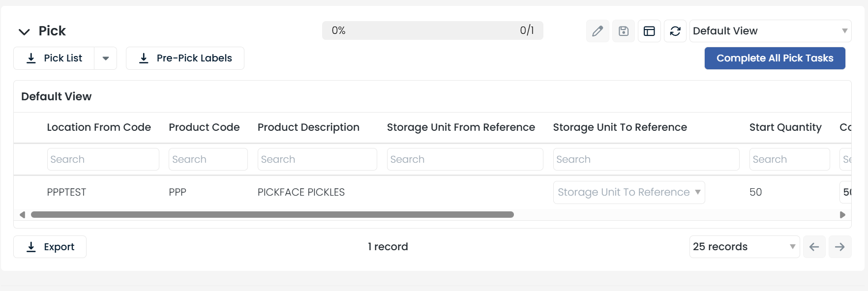Click the pick progress bar
The image size is (868, 291).
pos(432,30)
